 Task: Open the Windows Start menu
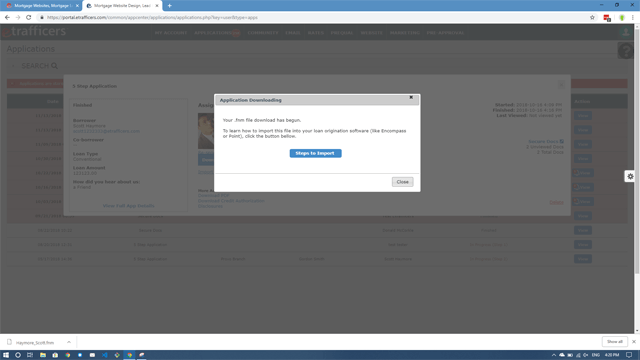(x=6, y=355)
